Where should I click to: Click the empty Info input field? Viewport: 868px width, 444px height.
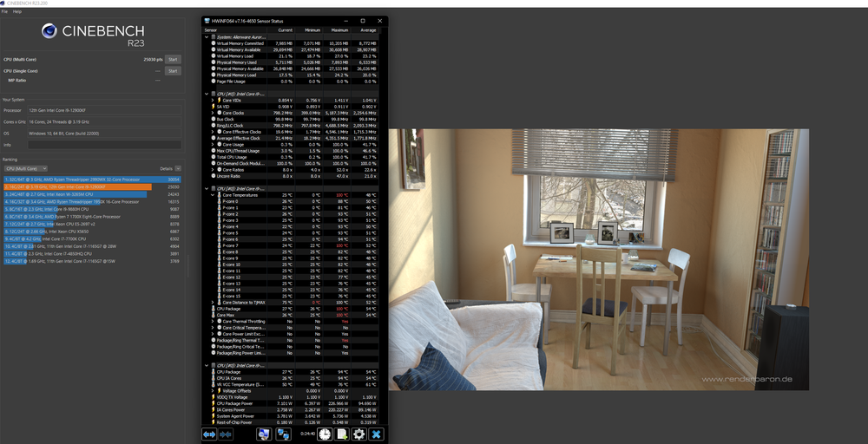[104, 145]
